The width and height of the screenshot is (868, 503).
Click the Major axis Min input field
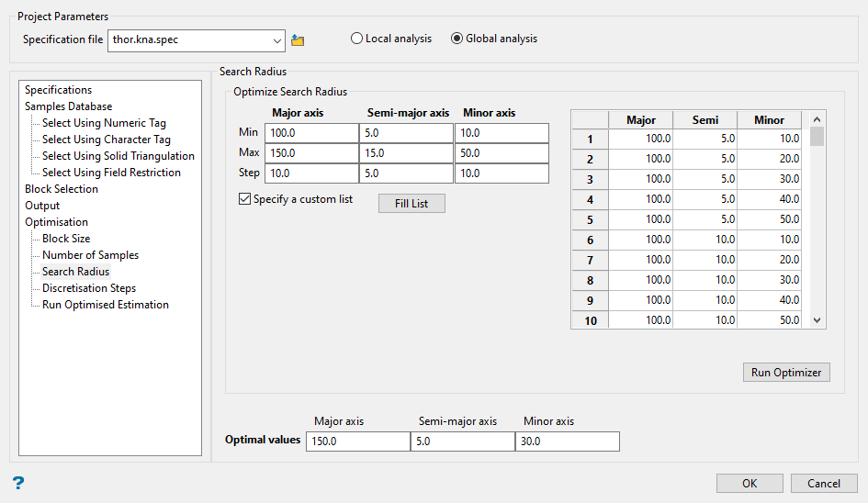pos(311,134)
